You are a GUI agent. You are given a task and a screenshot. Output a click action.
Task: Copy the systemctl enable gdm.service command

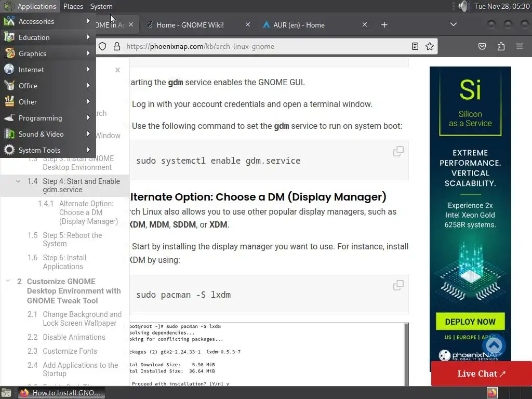398,151
